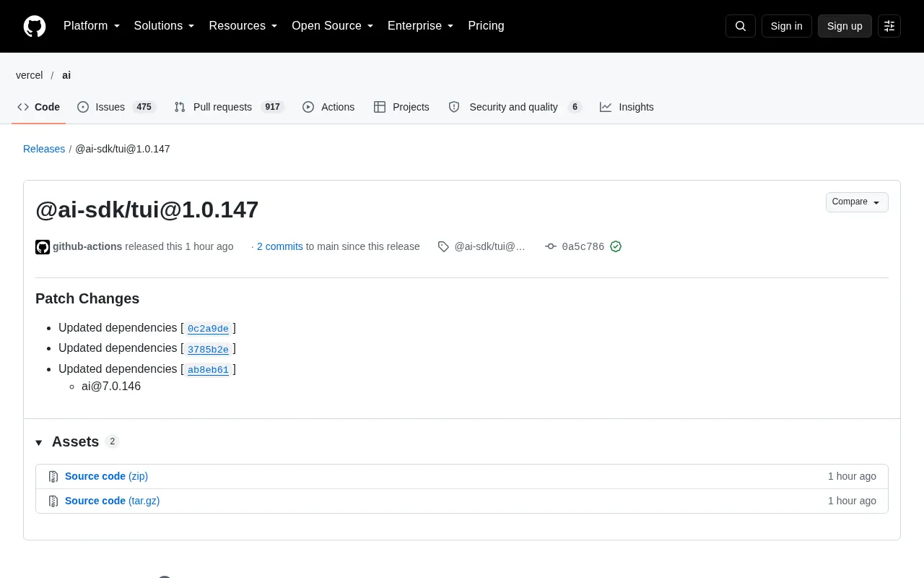Click the Sign in button
Viewport: 924px width, 578px height.
(786, 26)
